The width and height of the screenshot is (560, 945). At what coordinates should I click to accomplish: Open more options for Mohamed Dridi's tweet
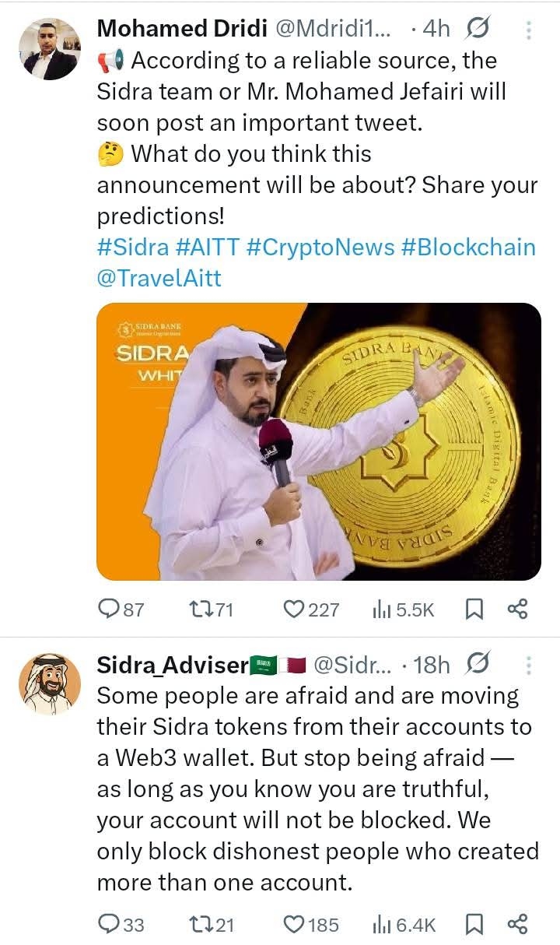[529, 30]
